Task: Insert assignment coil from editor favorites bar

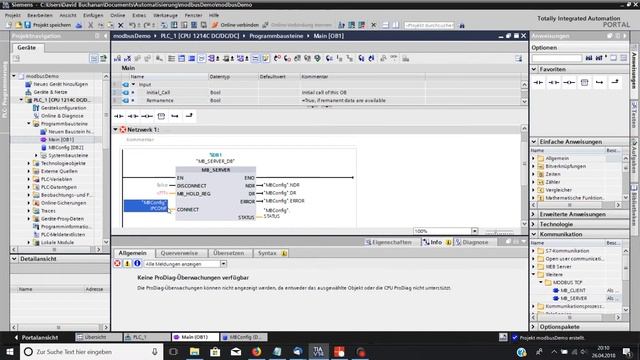Action: pyautogui.click(x=147, y=116)
